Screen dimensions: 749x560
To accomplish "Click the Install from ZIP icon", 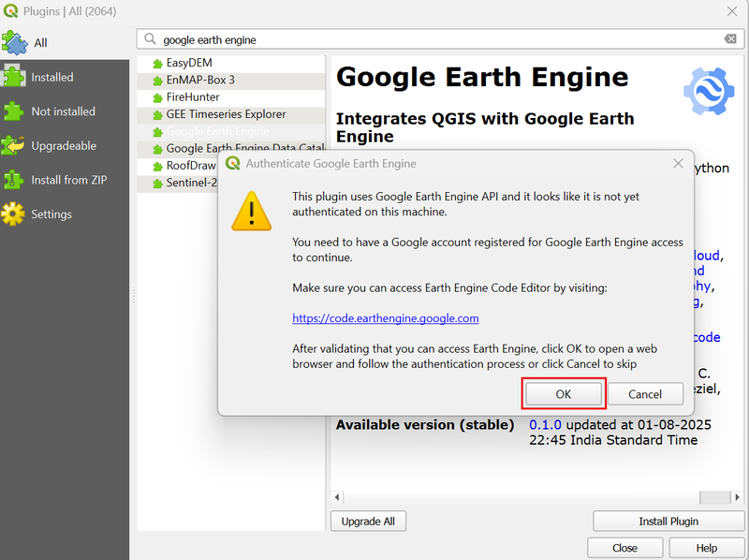I will [13, 180].
